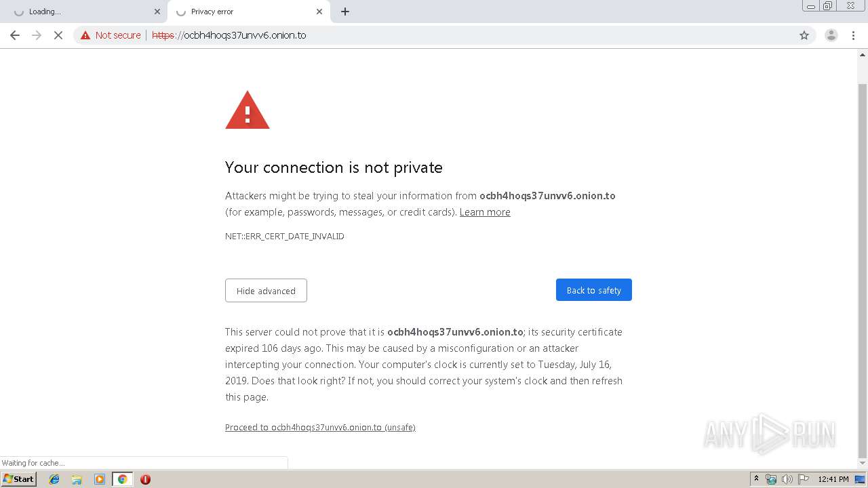Open a new tab with plus button

345,12
